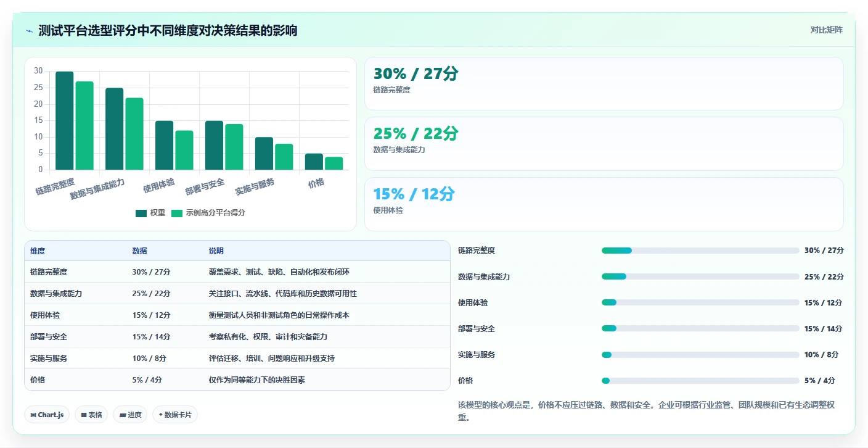Image resolution: width=868 pixels, height=448 pixels.
Task: Click the 实施与服务 progress bar
Action: click(x=700, y=355)
